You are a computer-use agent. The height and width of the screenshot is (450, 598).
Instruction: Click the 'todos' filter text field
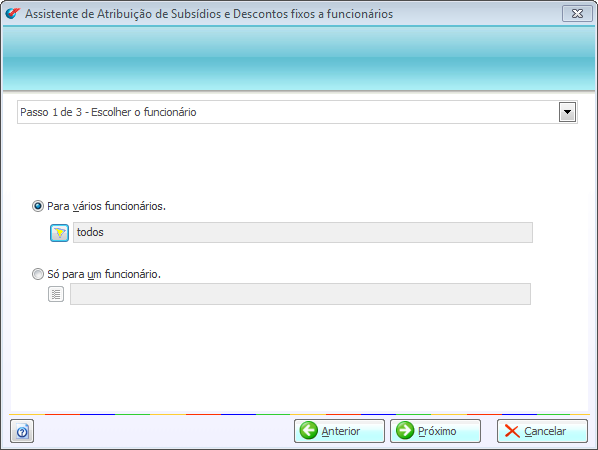point(303,233)
